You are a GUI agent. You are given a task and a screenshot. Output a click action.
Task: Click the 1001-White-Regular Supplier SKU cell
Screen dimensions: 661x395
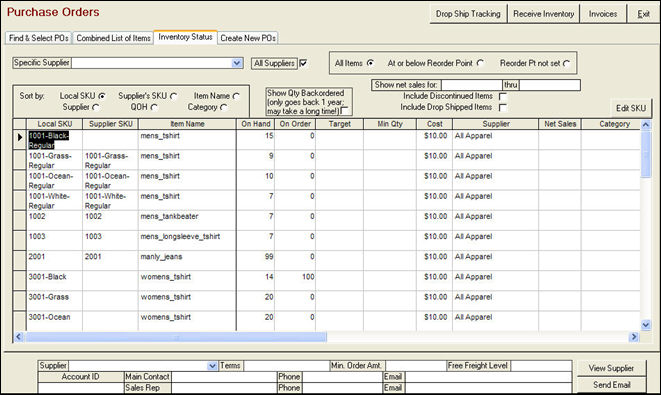[110, 201]
